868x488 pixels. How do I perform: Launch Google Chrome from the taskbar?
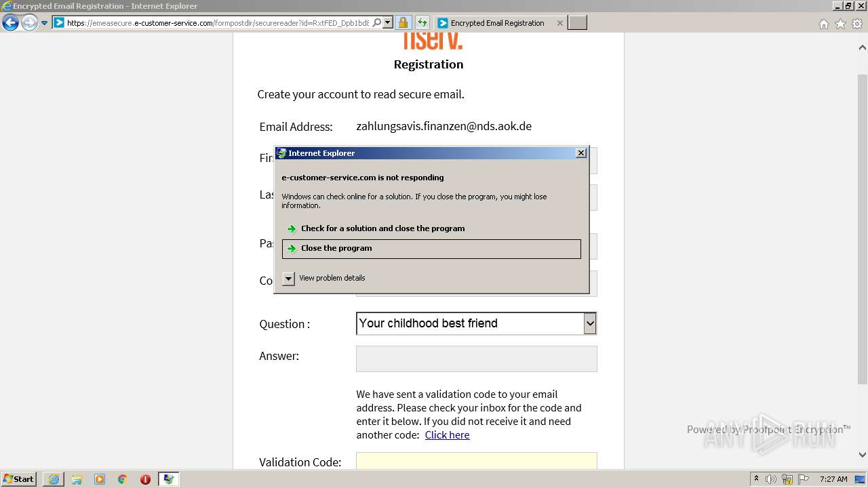[122, 479]
